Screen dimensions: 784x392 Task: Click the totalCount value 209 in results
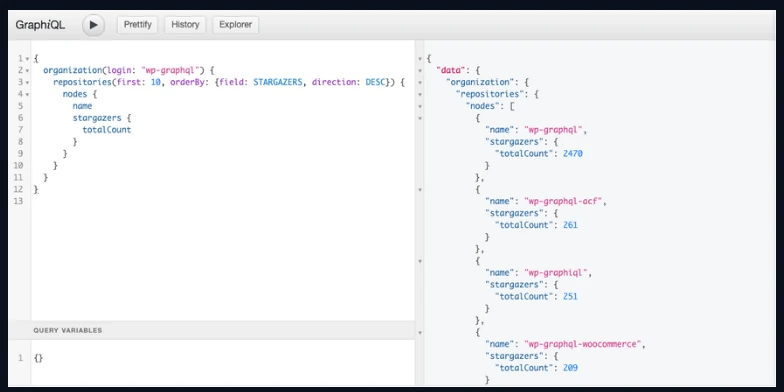570,368
